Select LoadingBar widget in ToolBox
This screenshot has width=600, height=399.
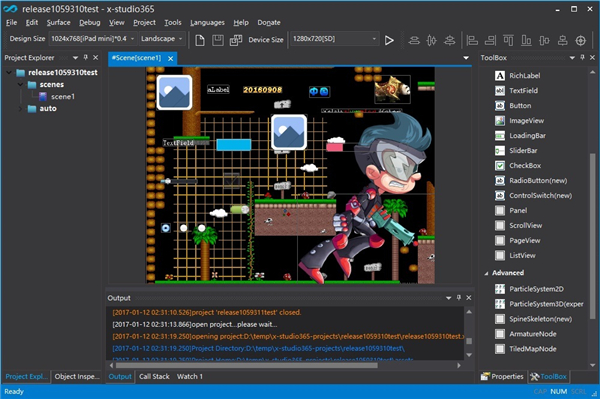(x=520, y=135)
